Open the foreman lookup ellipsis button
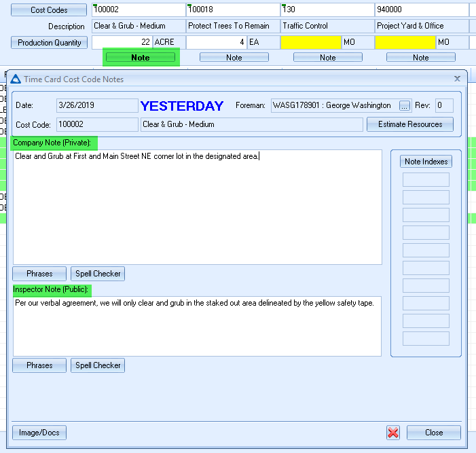Image resolution: width=476 pixels, height=453 pixels. pyautogui.click(x=405, y=106)
